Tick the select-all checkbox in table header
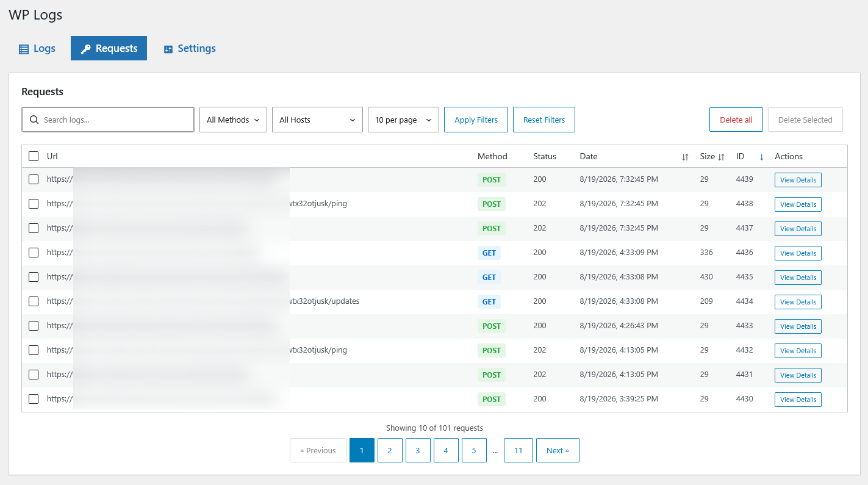 pyautogui.click(x=34, y=156)
